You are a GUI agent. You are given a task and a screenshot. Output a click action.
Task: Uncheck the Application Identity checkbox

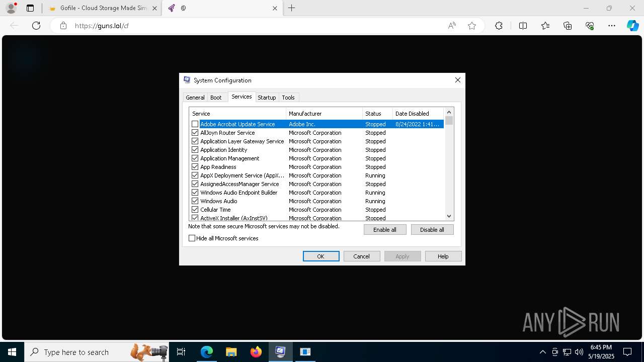(195, 150)
